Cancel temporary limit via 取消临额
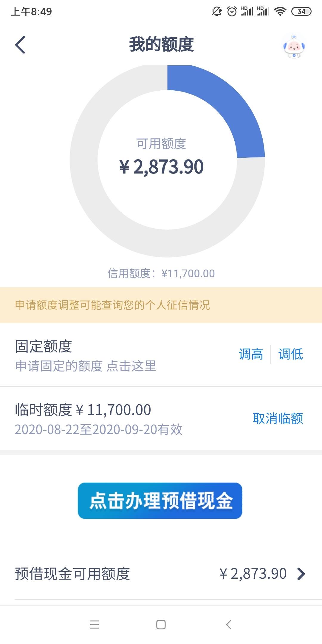This screenshot has width=322, height=644. tap(278, 418)
